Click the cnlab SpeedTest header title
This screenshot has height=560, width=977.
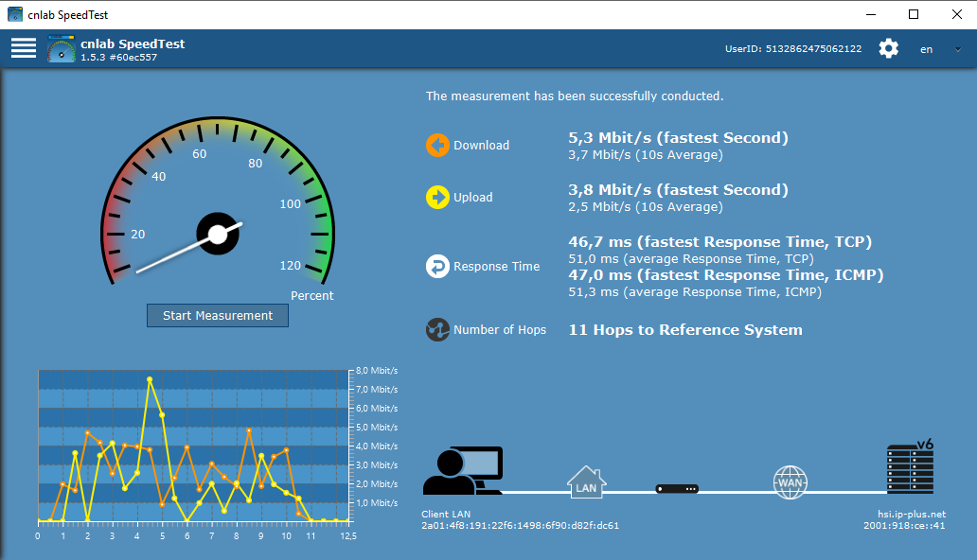[x=133, y=44]
